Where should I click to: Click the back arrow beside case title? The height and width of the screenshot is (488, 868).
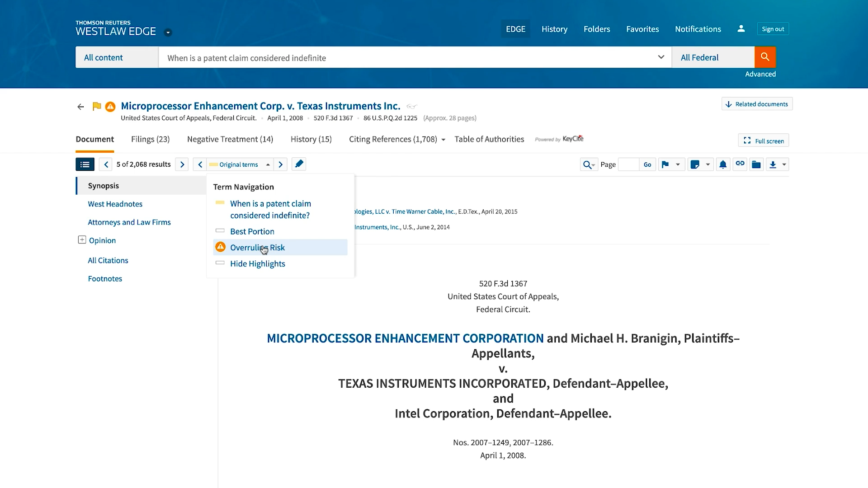click(x=80, y=107)
